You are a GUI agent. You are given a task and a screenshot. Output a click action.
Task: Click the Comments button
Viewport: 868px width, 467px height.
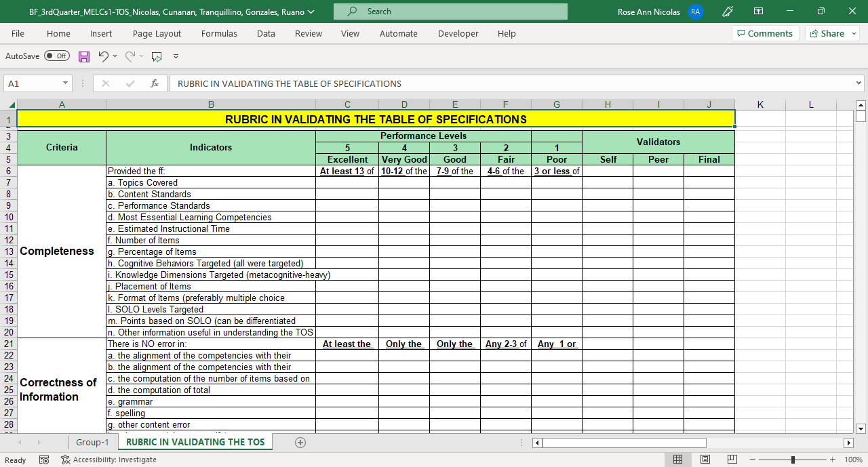coord(765,33)
